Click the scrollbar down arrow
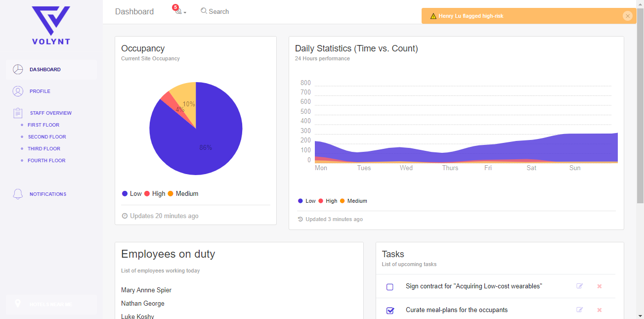The height and width of the screenshot is (319, 644). coord(640,315)
